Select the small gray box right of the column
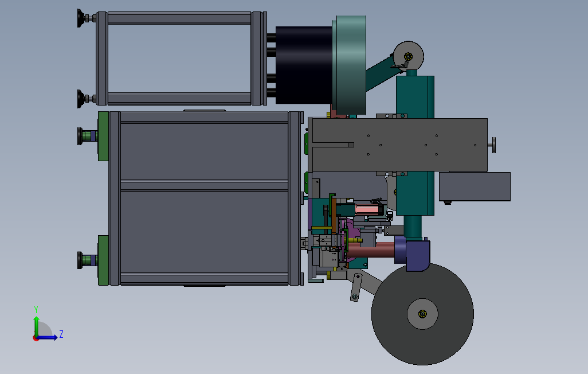Screen dimensions: 588x374 (475, 186)
